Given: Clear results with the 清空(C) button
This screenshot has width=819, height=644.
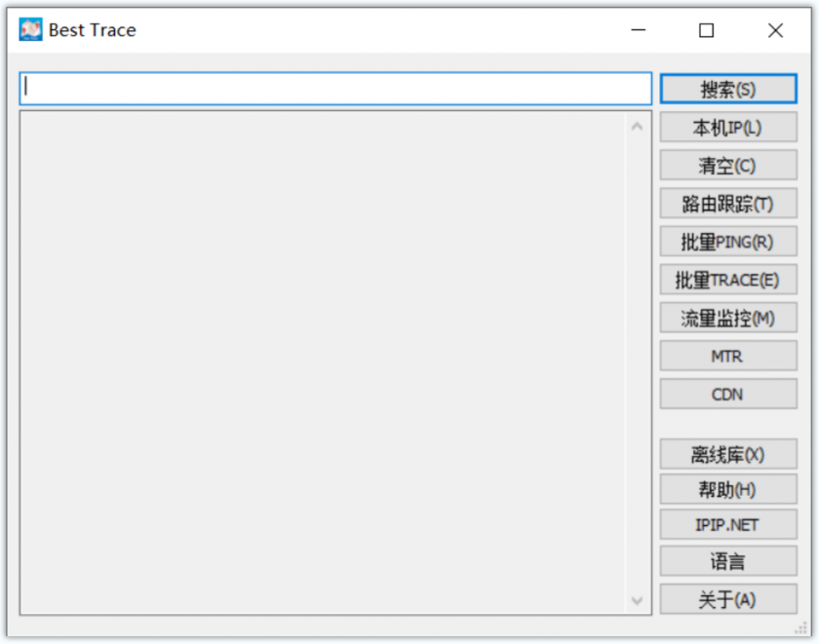Looking at the screenshot, I should (727, 165).
